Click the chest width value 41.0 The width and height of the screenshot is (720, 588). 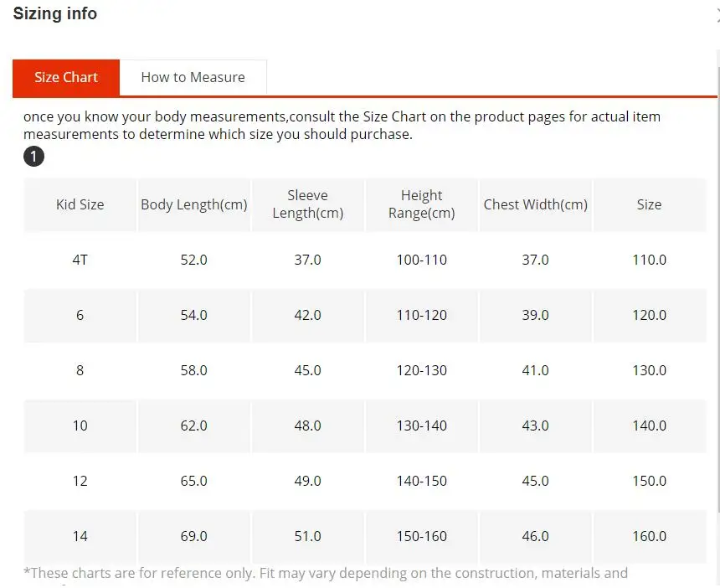(x=536, y=370)
